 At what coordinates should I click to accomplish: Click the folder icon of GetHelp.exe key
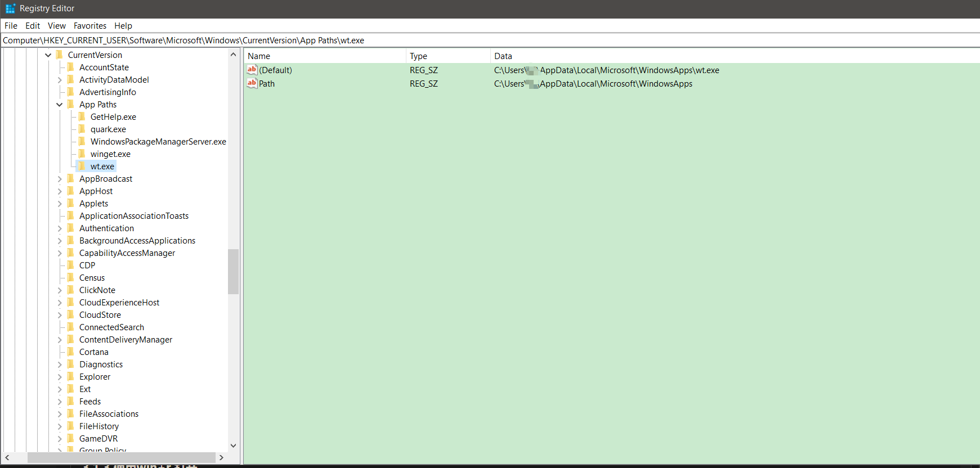[x=82, y=116]
